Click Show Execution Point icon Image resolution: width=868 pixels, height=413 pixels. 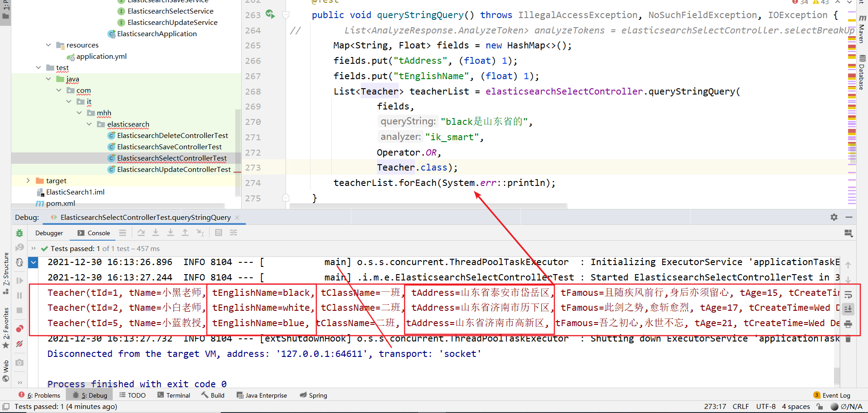123,233
